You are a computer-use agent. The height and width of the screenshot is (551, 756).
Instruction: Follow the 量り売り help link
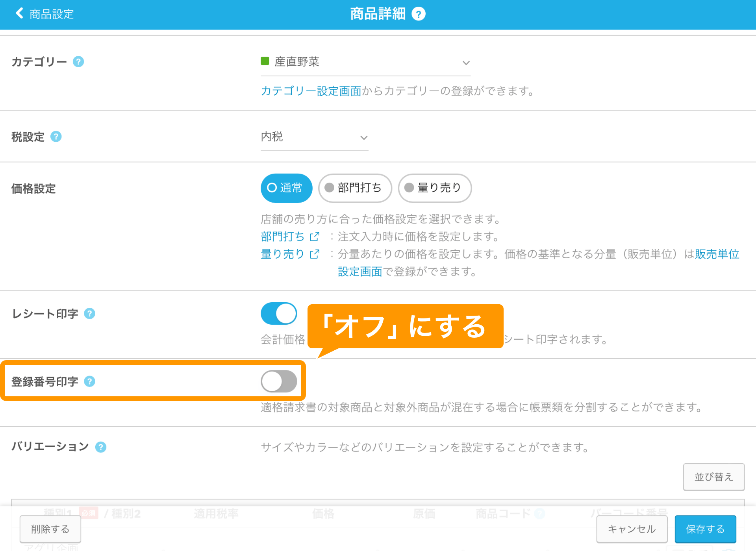(282, 254)
